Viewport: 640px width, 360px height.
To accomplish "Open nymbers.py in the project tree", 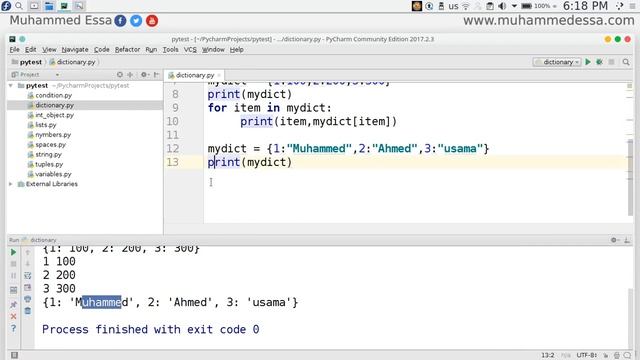I will tap(53, 135).
